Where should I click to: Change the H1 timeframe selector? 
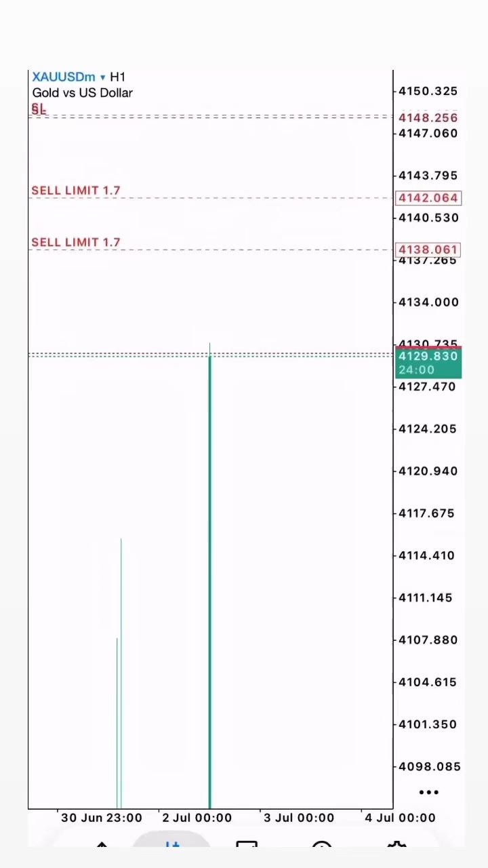[117, 77]
